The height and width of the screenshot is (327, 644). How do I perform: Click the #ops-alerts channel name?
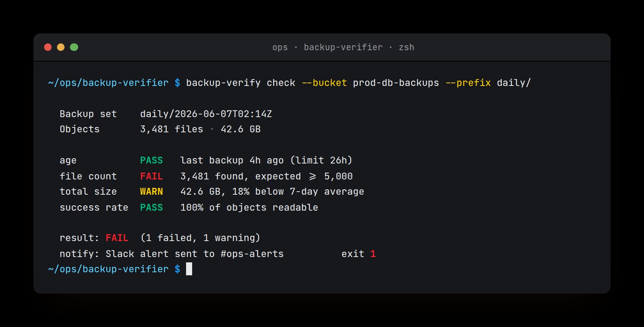click(252, 254)
